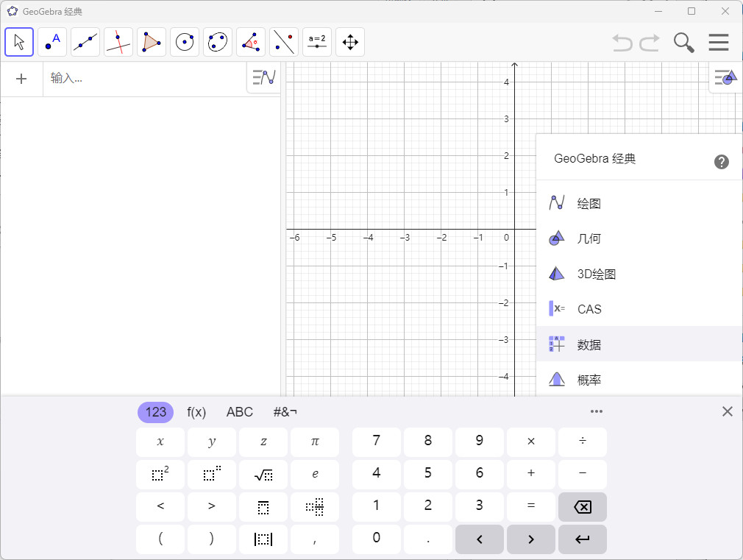Focus the algebra input field
The height and width of the screenshot is (560, 743).
(x=144, y=79)
